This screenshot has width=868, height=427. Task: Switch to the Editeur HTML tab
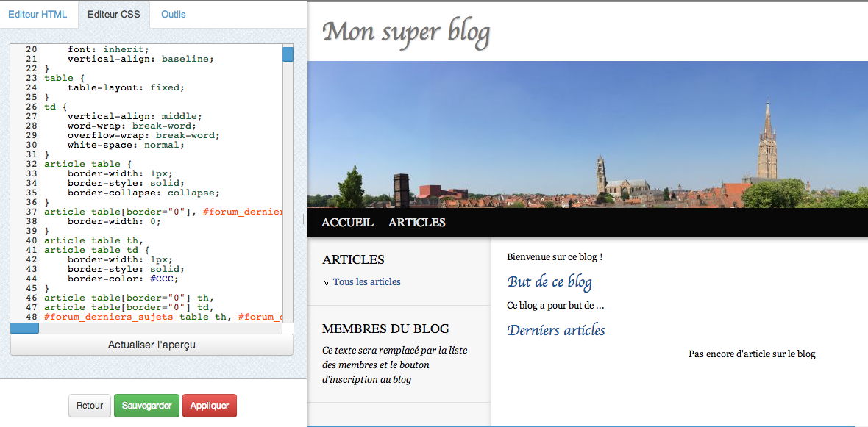[39, 15]
